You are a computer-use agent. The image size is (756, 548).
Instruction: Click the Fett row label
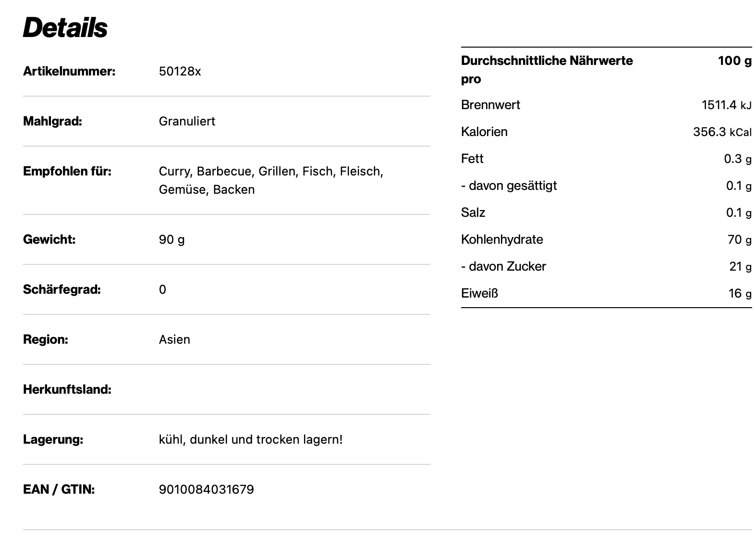[472, 159]
